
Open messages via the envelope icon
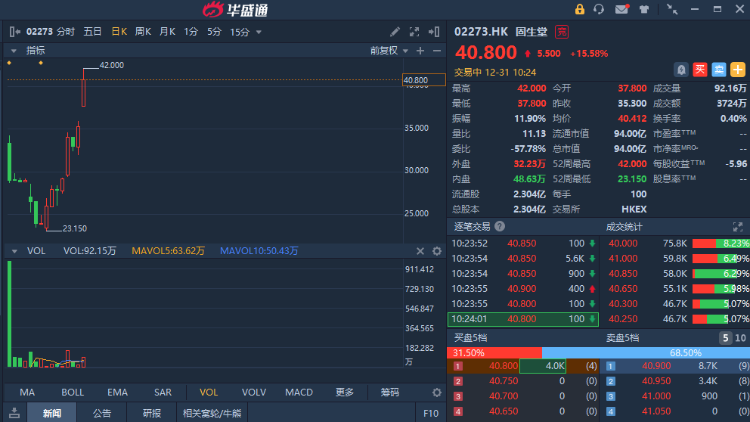622,9
